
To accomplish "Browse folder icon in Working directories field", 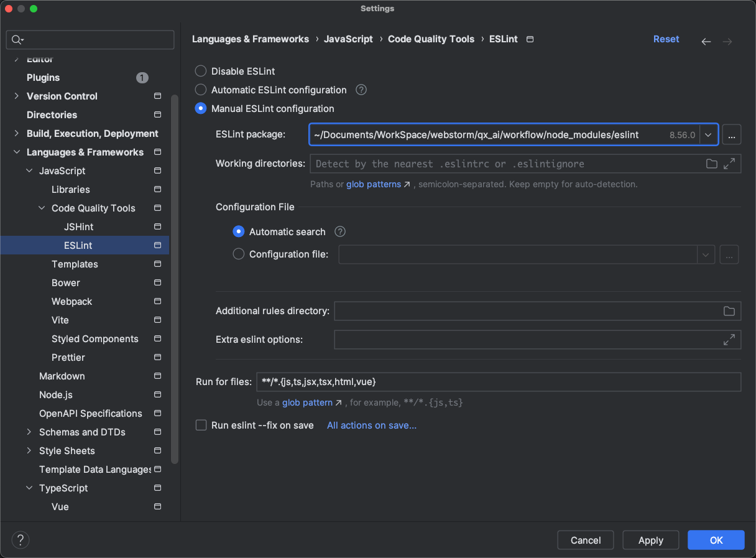I will tap(712, 164).
